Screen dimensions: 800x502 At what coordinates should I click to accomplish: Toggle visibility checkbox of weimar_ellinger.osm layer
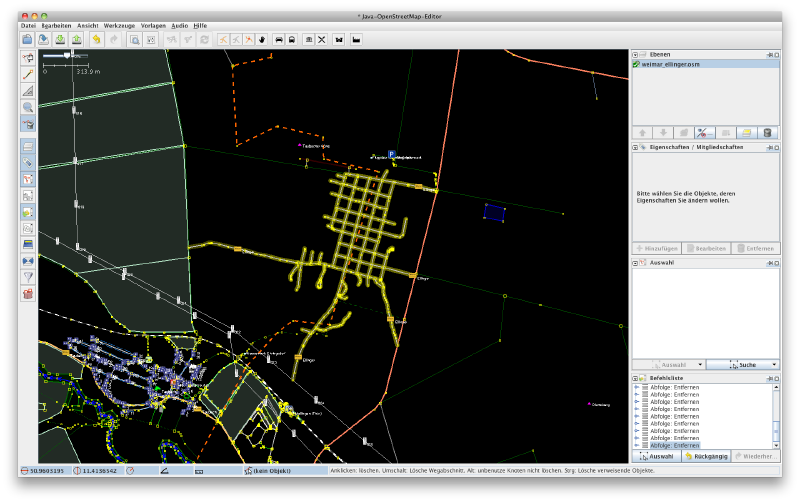tap(636, 64)
